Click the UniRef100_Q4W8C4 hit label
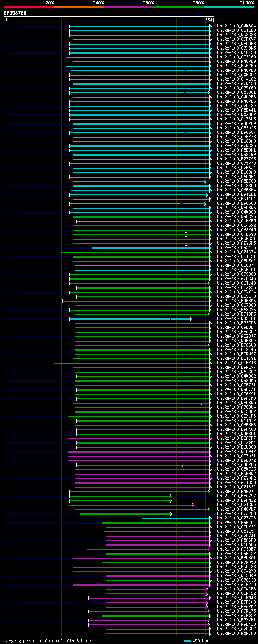The image size is (258, 644). 236,26
